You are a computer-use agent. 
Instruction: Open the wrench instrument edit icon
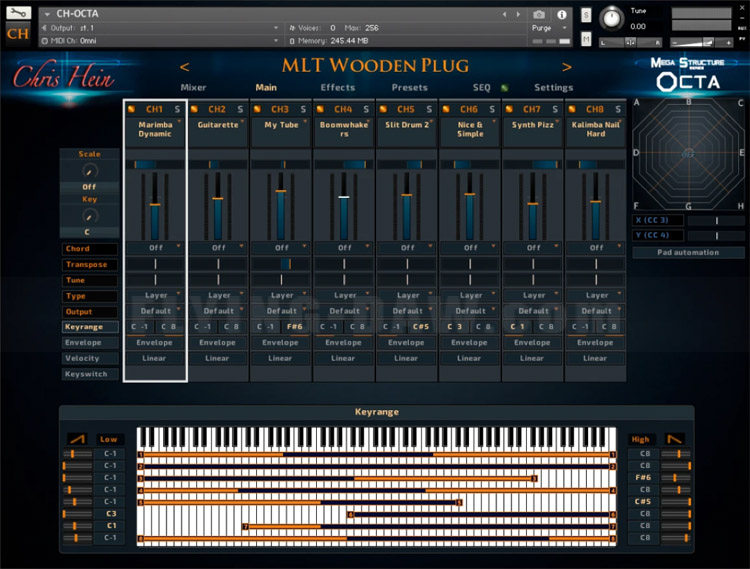pos(18,13)
